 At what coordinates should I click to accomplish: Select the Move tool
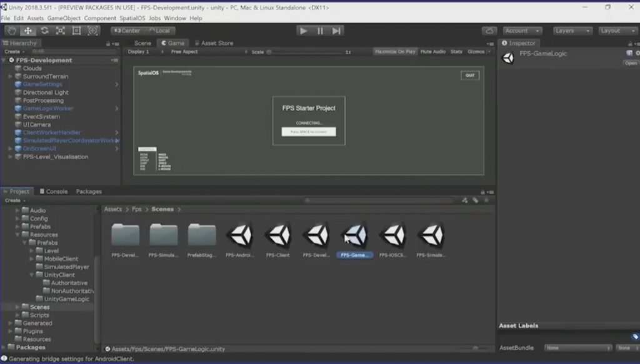click(27, 31)
